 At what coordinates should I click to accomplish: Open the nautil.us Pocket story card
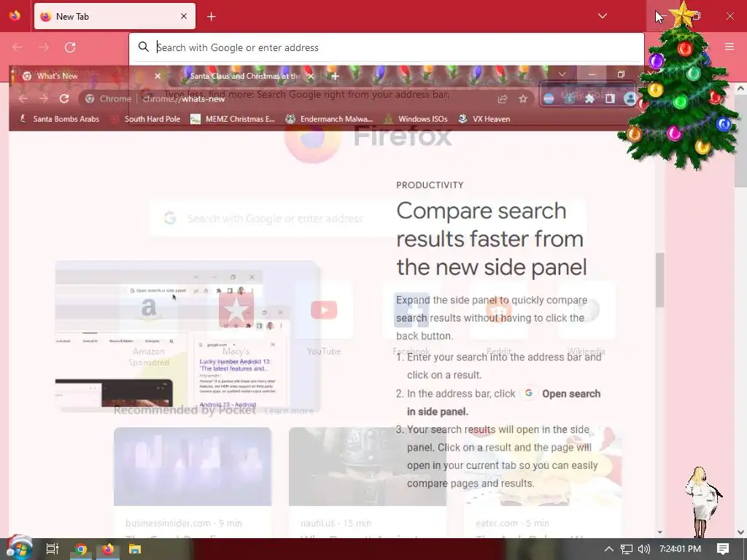(368, 483)
